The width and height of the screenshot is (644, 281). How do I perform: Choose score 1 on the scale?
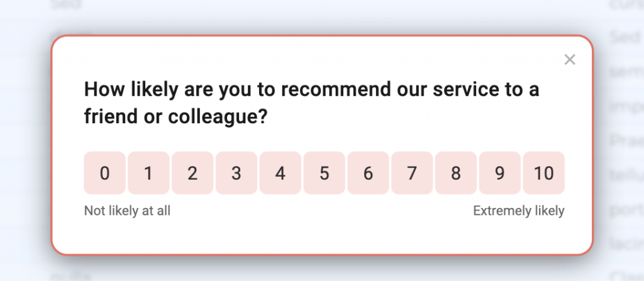click(148, 173)
